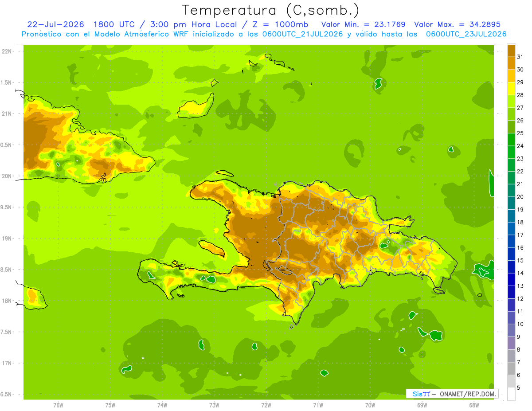Click the "20N" latitude label
532x411 pixels.
coord(7,176)
